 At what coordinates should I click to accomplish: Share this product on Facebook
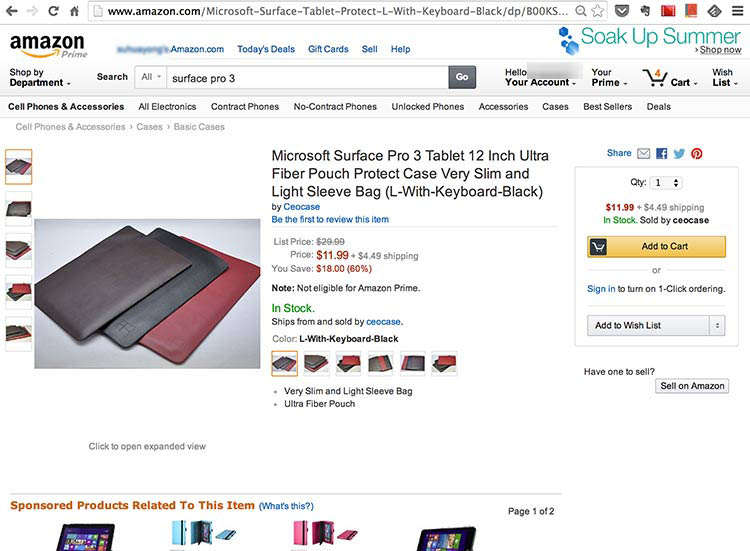pyautogui.click(x=661, y=154)
